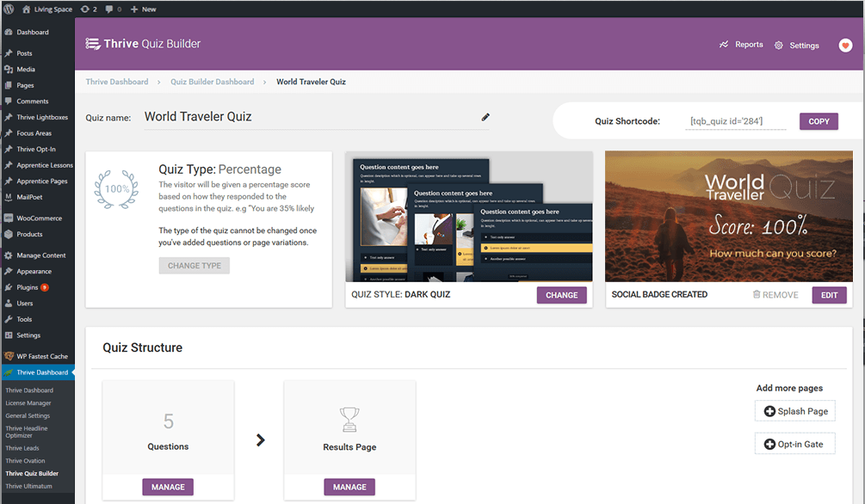The image size is (865, 504).
Task: Click the quiz shortcode text field
Action: (x=735, y=121)
